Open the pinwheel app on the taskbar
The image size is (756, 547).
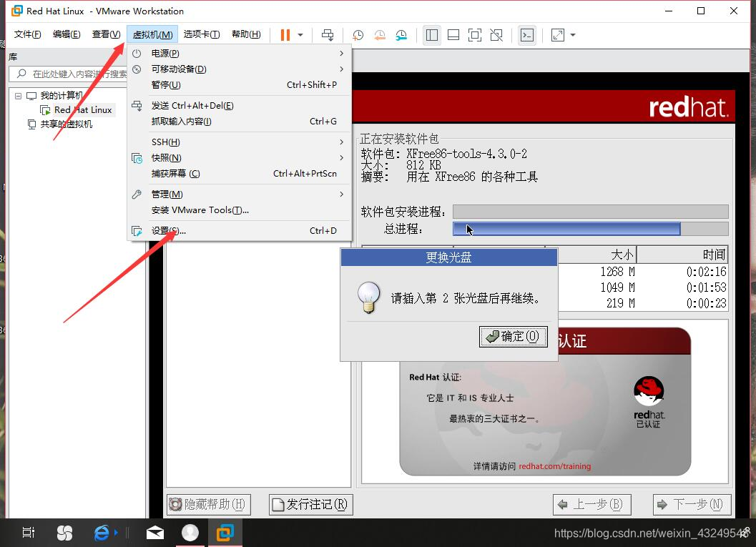(x=64, y=533)
